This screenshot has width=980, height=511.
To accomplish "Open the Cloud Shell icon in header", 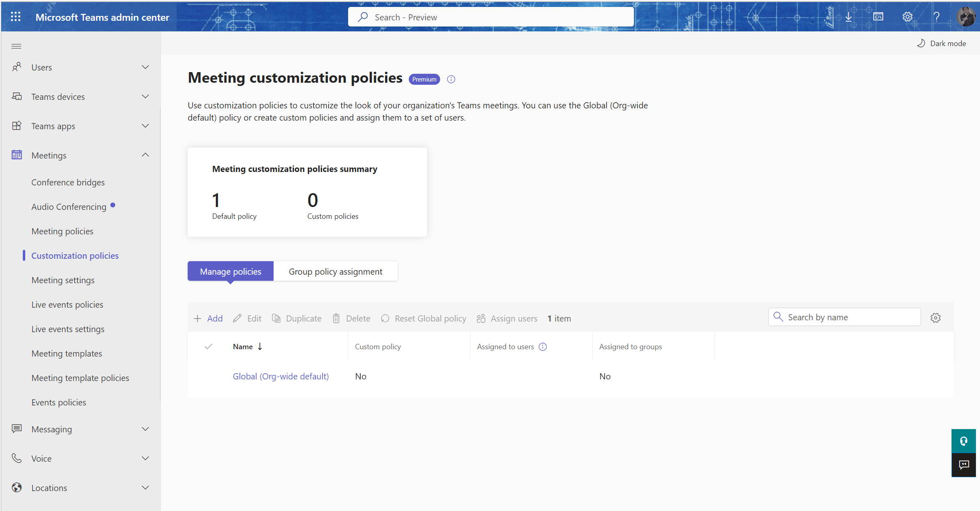I will 878,17.
